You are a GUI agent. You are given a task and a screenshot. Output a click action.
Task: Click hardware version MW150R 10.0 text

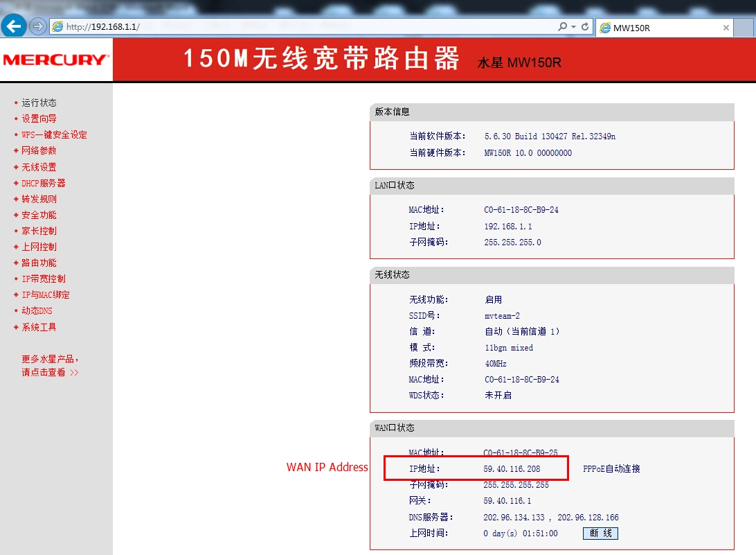pos(528,153)
